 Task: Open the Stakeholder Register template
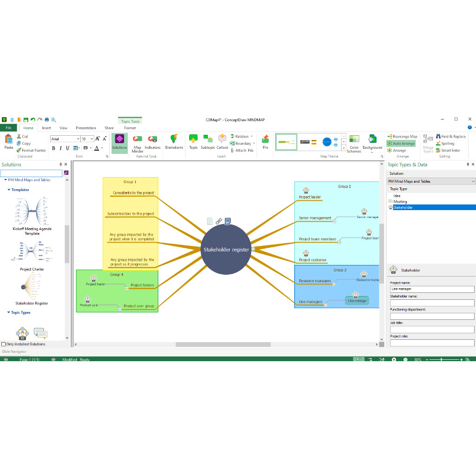tap(32, 289)
